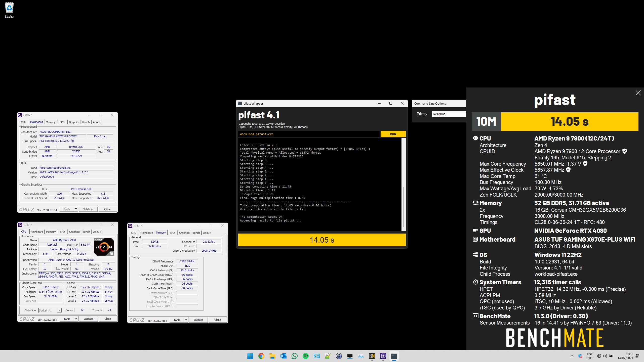Viewport: 644px width, 362px height.
Task: Click CAS# Latency value '28.0 clocks'
Action: (x=187, y=270)
